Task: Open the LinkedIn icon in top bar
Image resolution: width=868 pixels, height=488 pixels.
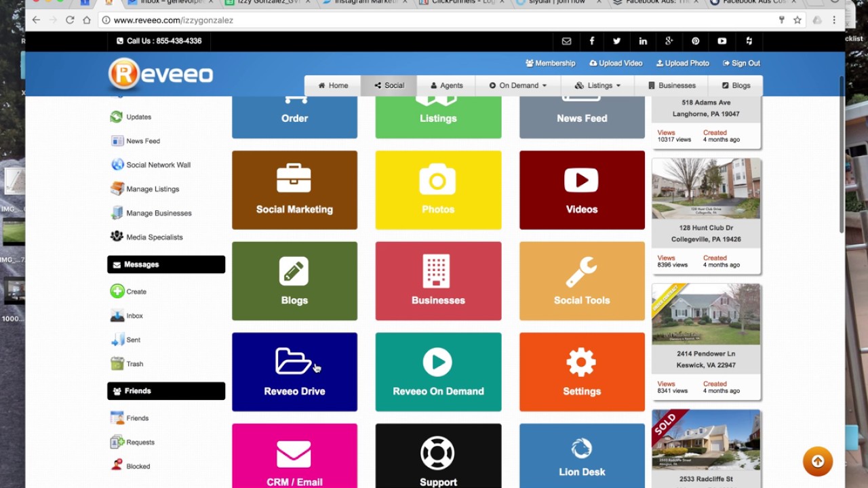Action: [643, 41]
